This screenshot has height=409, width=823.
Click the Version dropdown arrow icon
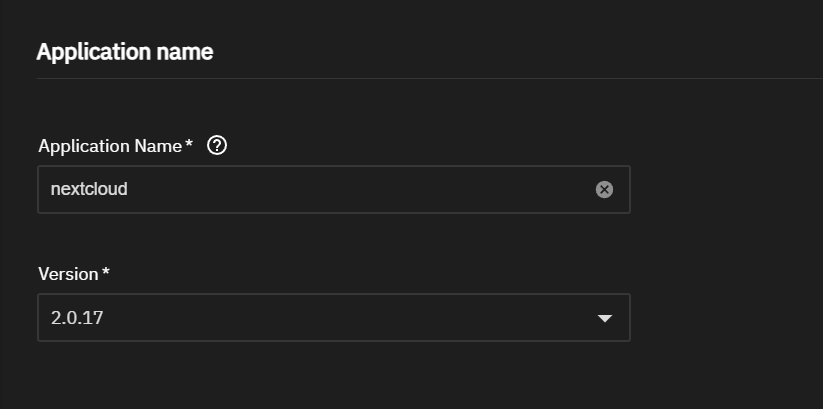604,319
